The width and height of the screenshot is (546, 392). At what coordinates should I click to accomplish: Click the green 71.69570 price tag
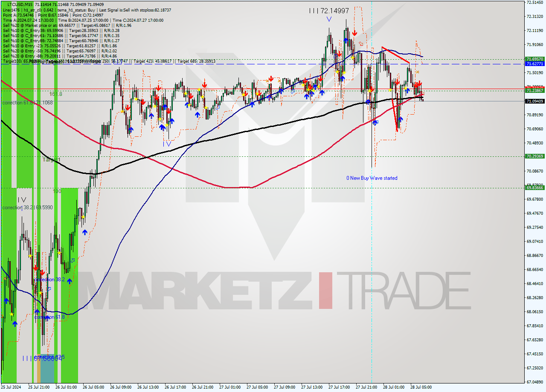click(x=534, y=59)
